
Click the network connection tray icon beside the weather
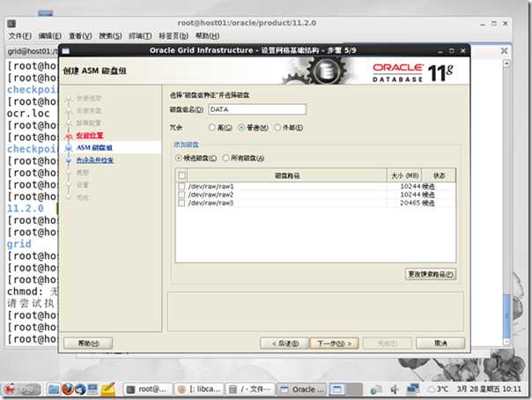[x=413, y=389]
